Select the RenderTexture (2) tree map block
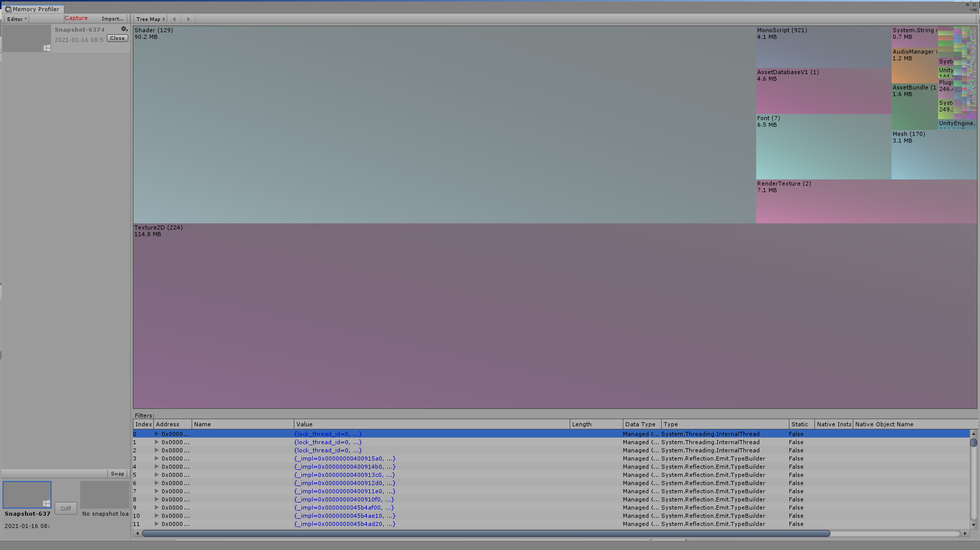The height and width of the screenshot is (550, 980). 867,201
